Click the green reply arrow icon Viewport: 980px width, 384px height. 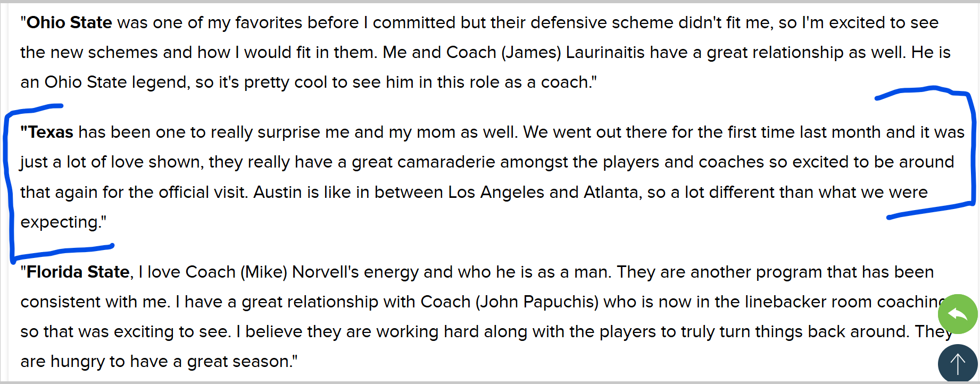coord(958,314)
